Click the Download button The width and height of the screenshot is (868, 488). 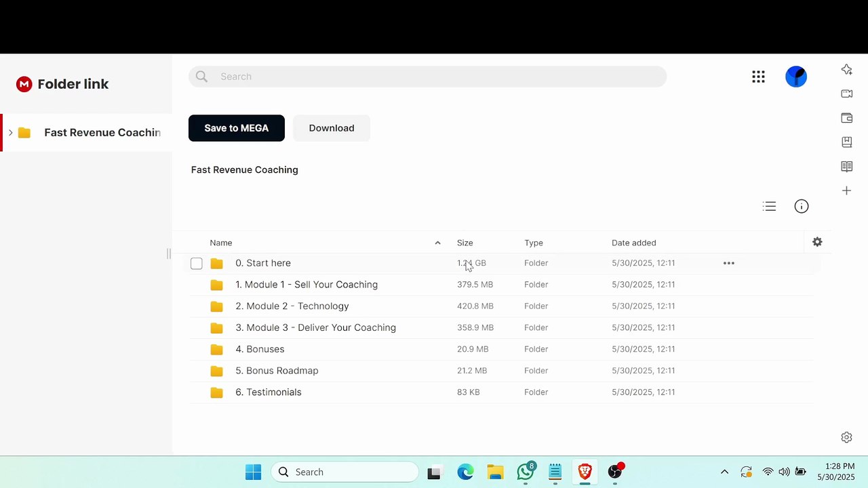332,128
